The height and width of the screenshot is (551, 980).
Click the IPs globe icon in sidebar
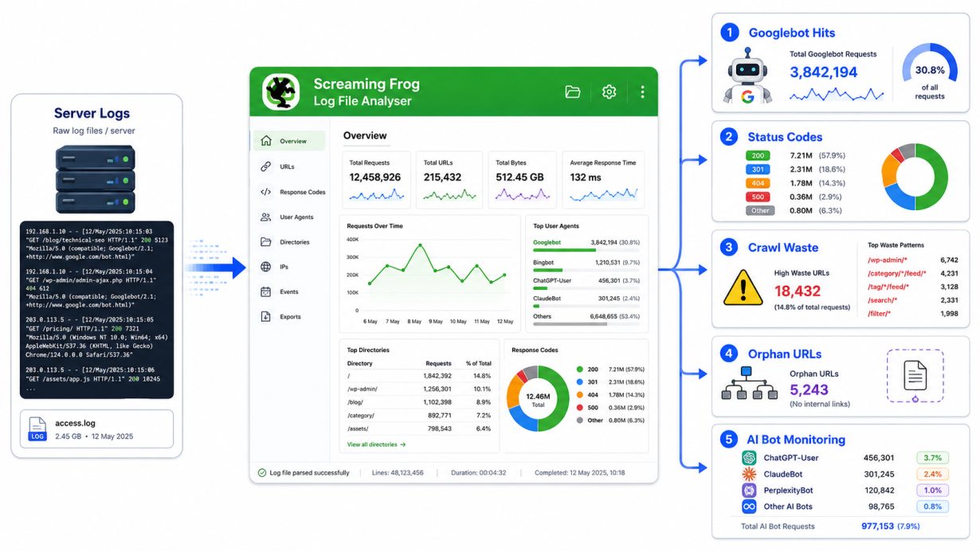pos(265,268)
